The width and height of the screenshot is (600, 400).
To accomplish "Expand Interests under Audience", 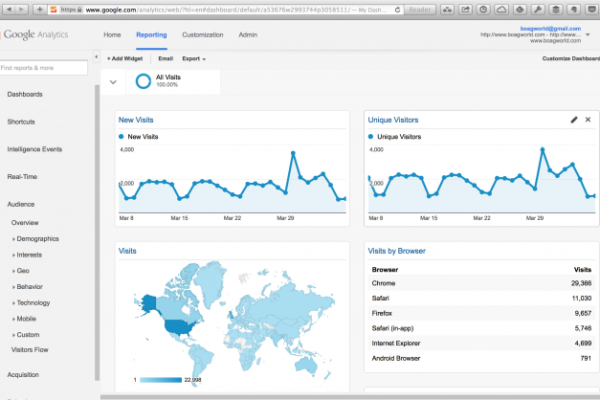I will pos(27,255).
